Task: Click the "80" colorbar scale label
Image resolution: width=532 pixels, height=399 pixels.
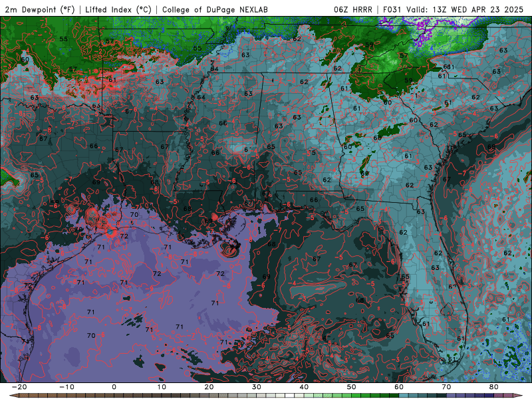Action: [x=494, y=387]
